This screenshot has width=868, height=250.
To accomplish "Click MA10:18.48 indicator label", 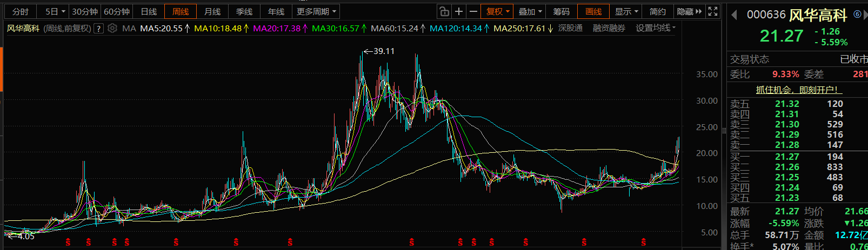I will click(x=221, y=28).
